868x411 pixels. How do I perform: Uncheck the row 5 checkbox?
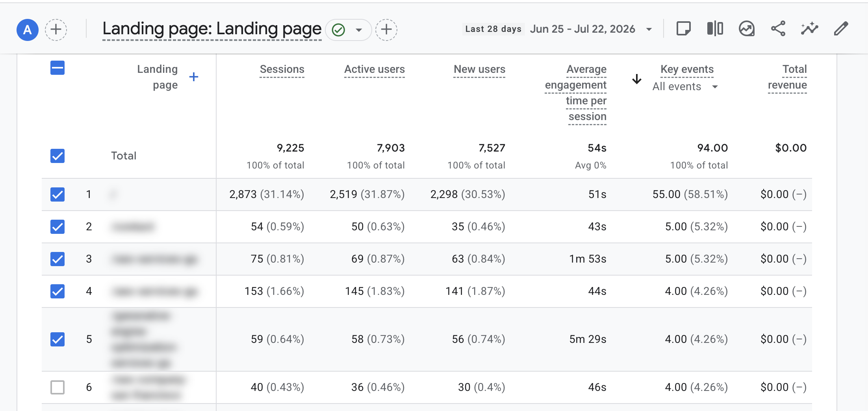(x=57, y=339)
